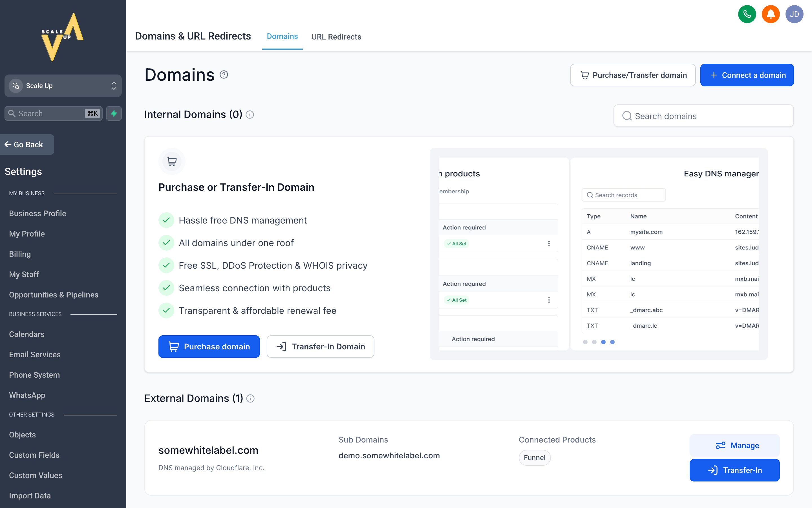The width and height of the screenshot is (812, 508).
Task: Click Manage for somewhitelabel.com
Action: coord(734,446)
